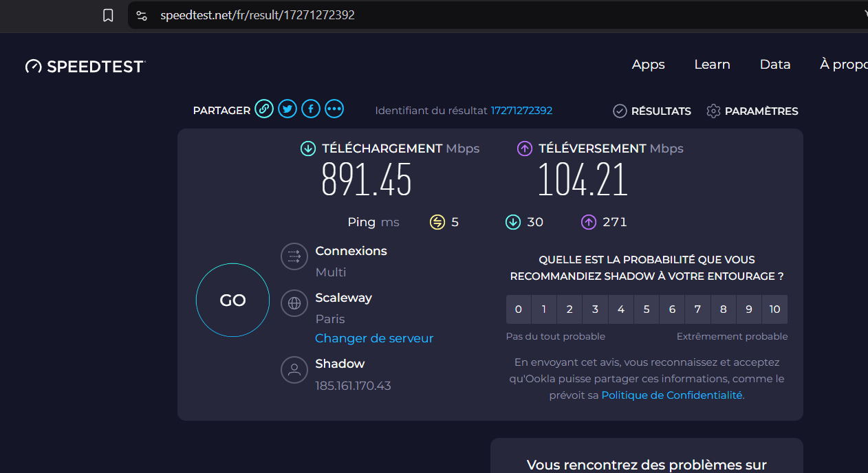This screenshot has width=868, height=473.
Task: Open the Apps menu
Action: point(649,65)
